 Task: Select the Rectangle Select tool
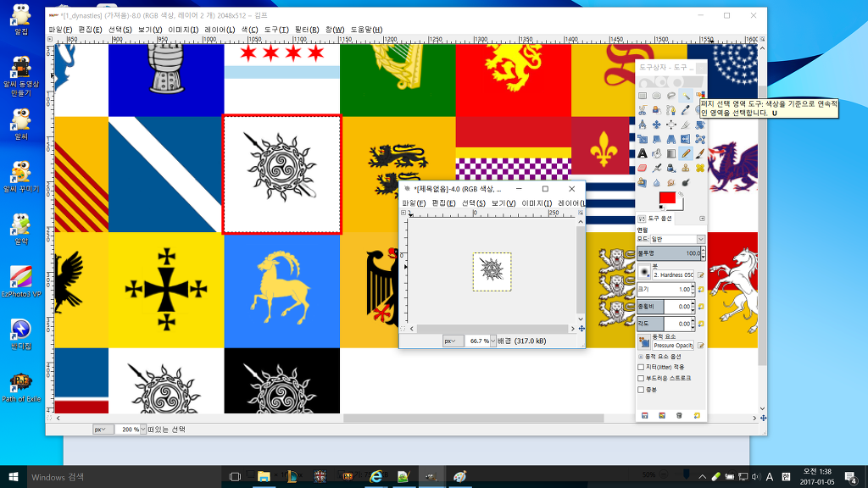coord(643,96)
